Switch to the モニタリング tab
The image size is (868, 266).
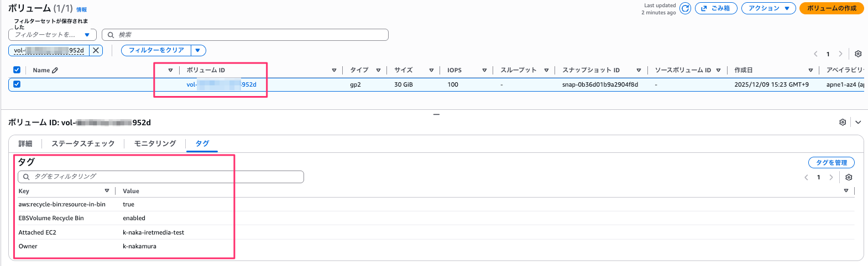click(155, 143)
